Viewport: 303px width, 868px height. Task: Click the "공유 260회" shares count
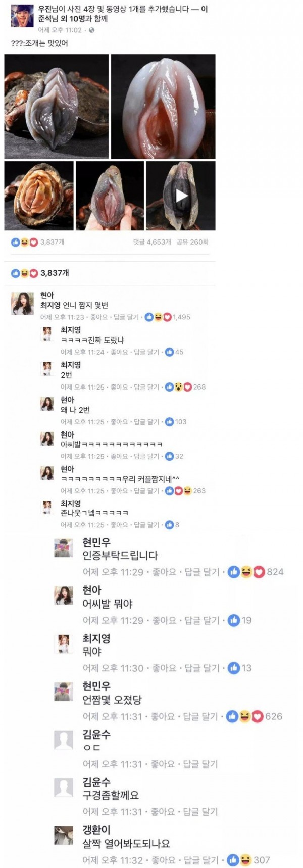click(x=192, y=242)
